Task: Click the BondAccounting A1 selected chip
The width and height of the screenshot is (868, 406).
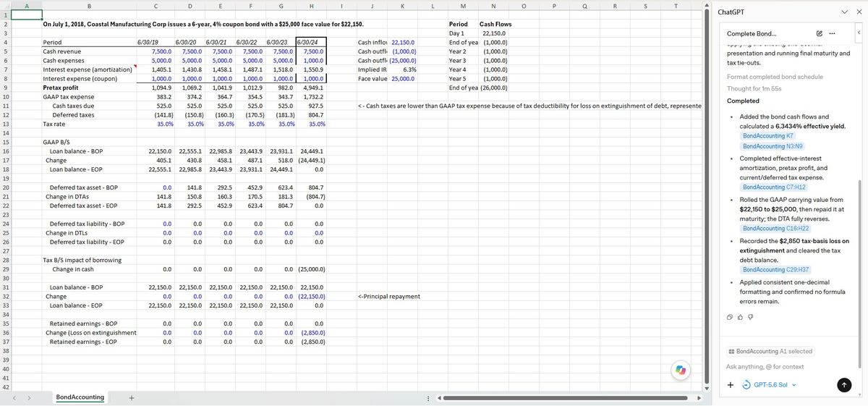Action: click(x=770, y=351)
